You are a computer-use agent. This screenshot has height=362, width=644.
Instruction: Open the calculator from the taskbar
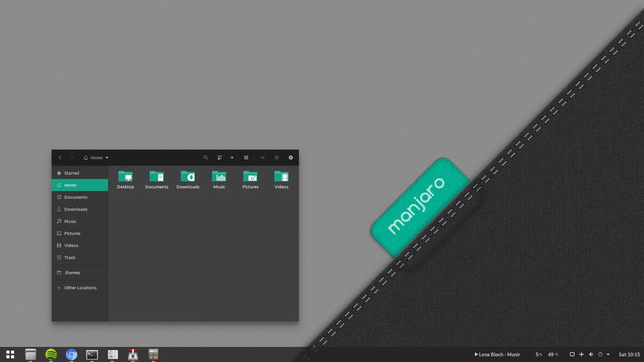click(153, 354)
